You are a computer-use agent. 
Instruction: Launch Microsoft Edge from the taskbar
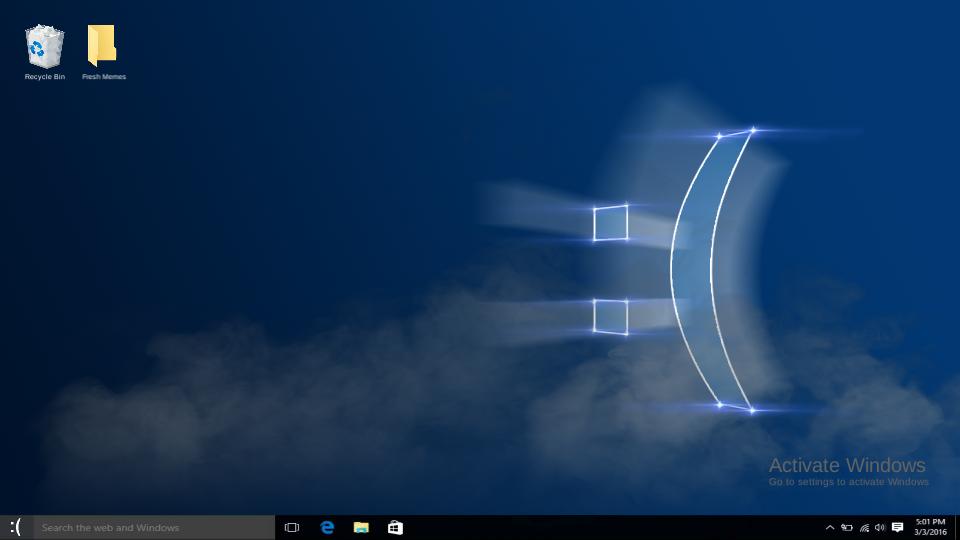(x=327, y=527)
